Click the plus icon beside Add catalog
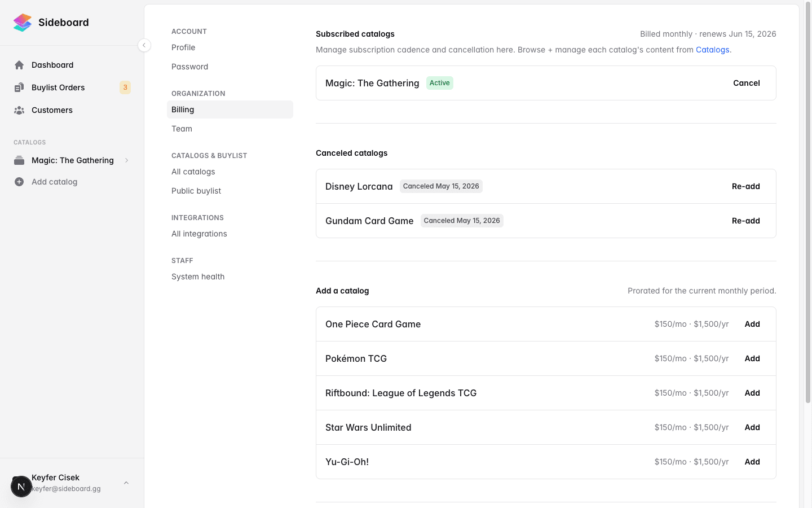 coord(19,182)
